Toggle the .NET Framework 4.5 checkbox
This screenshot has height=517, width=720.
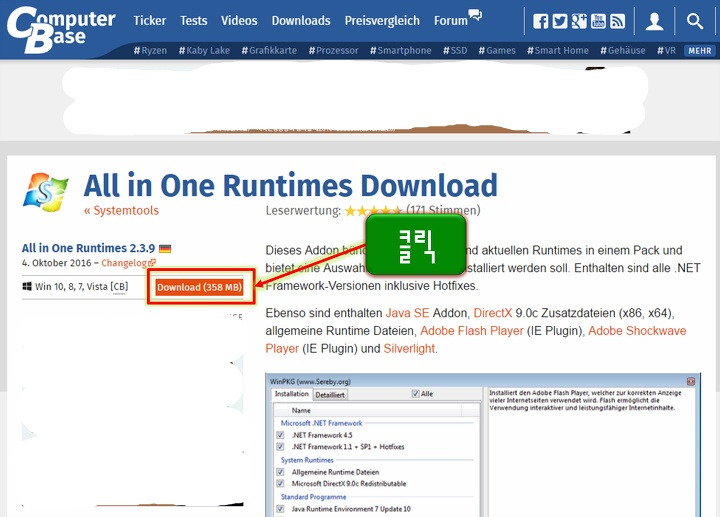pos(280,435)
